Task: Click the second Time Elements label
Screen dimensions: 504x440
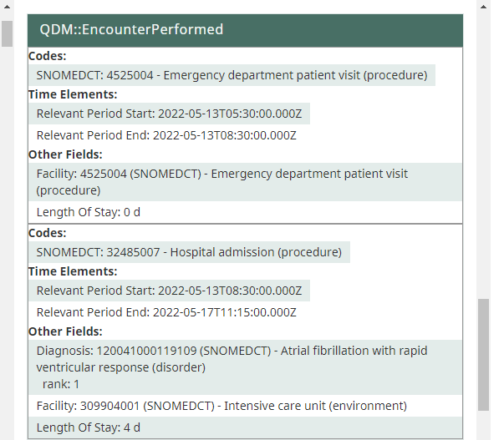Action: pos(73,271)
